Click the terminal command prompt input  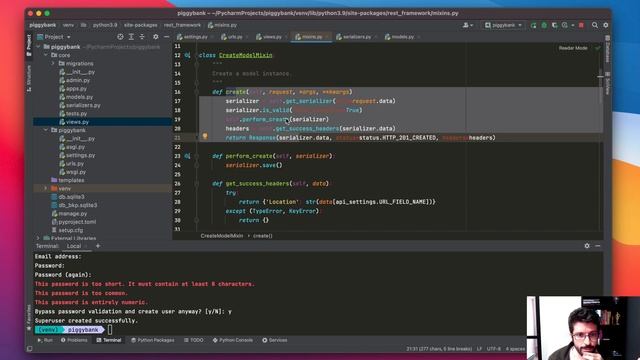110,330
